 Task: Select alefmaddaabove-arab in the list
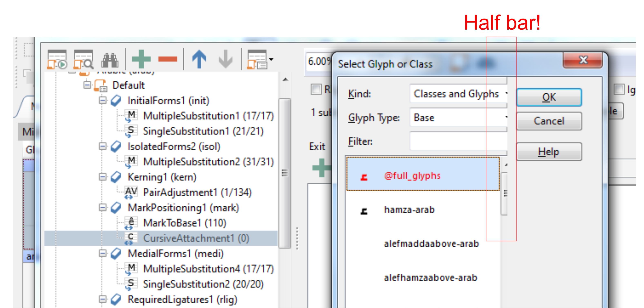[x=423, y=244]
